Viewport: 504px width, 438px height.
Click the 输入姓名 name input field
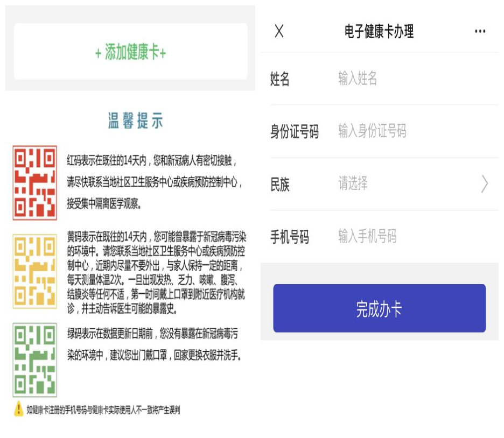358,78
